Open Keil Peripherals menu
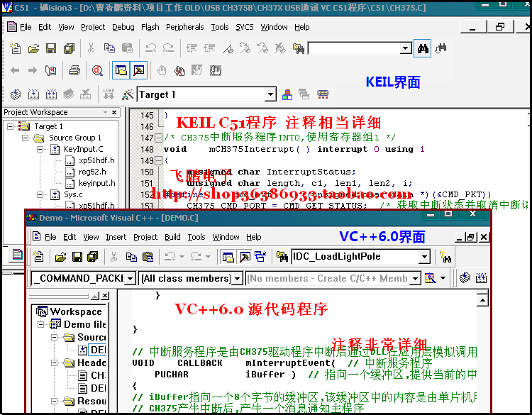 pyautogui.click(x=185, y=27)
